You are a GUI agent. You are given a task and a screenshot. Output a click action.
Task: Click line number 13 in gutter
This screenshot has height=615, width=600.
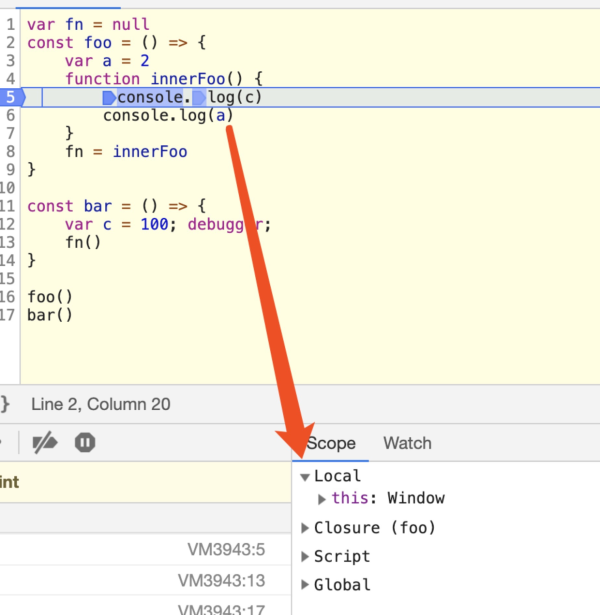(x=8, y=242)
